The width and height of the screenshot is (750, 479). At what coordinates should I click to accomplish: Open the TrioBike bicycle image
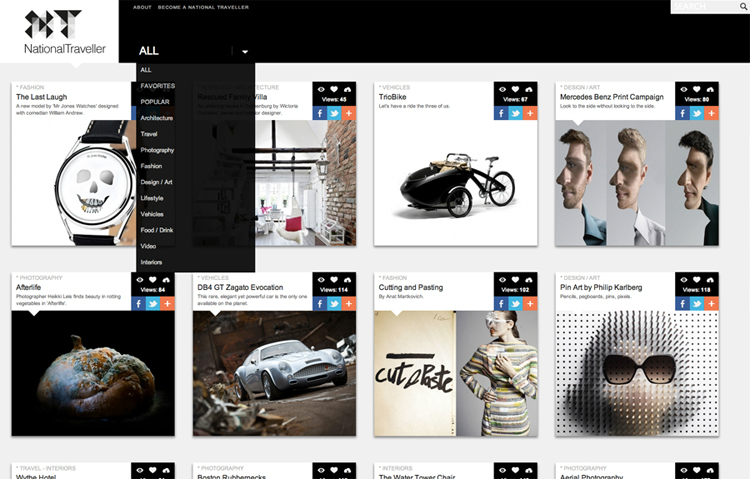tap(455, 183)
